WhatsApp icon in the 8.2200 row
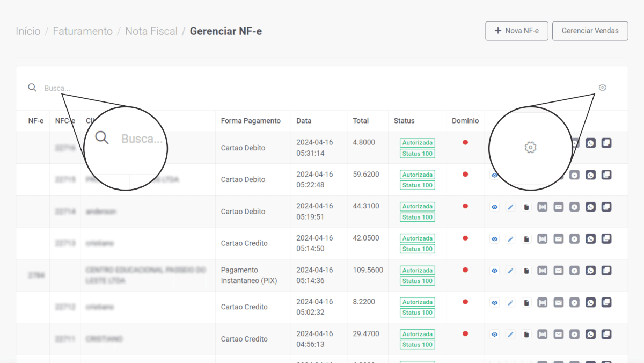Viewport: 644px width, 363px height. click(x=590, y=302)
